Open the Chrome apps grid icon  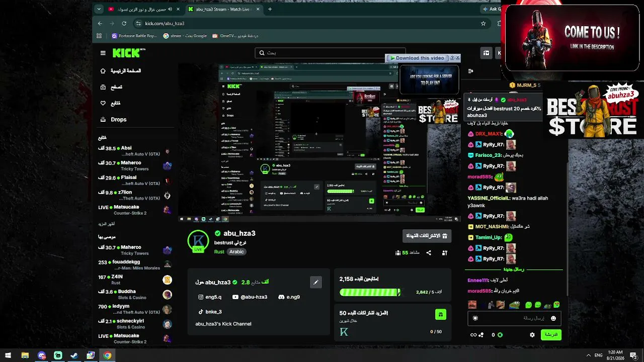click(99, 36)
